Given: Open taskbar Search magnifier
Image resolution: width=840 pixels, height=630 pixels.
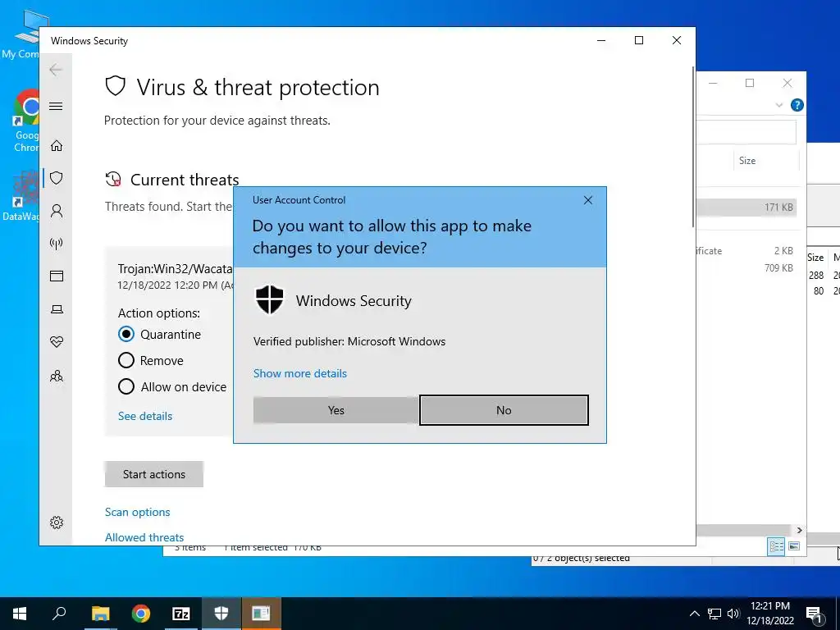Looking at the screenshot, I should 59,614.
